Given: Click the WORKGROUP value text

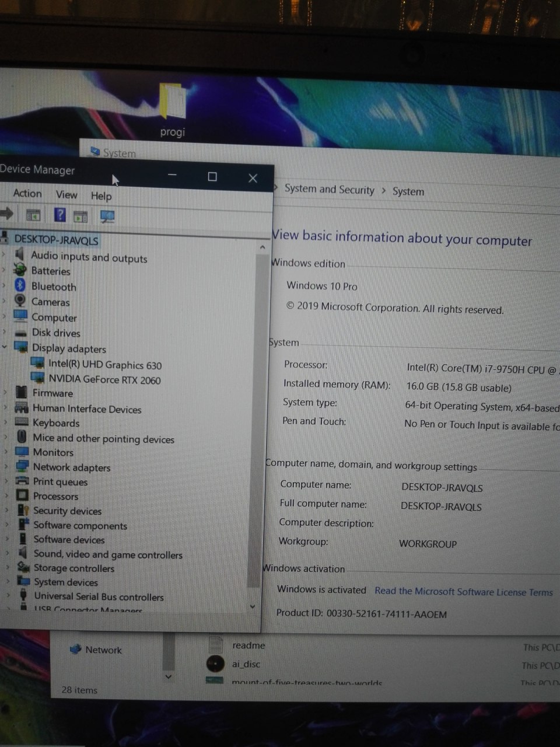Looking at the screenshot, I should pyautogui.click(x=428, y=544).
